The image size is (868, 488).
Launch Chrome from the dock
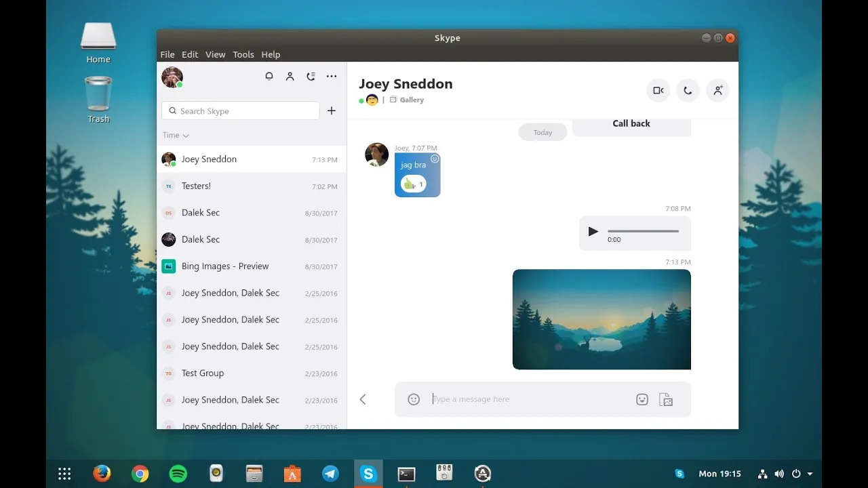pos(140,474)
